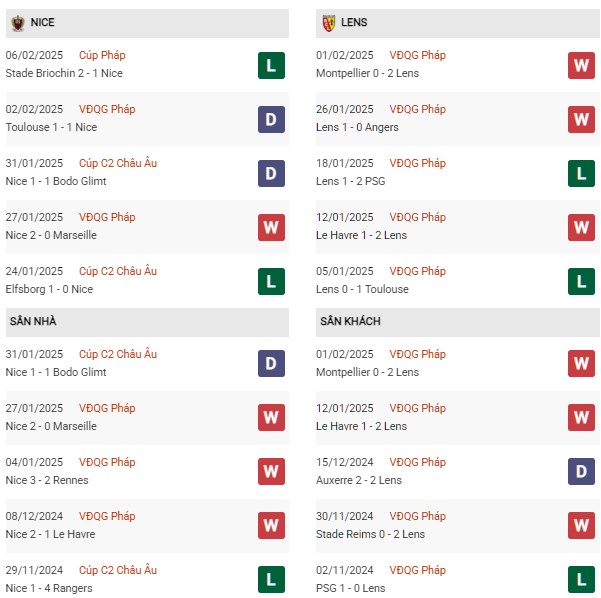Open the Nice 2 - 0 Marseille result in the SÂN NHÀ list
Viewport: 601px width, 598px height.
tap(51, 426)
